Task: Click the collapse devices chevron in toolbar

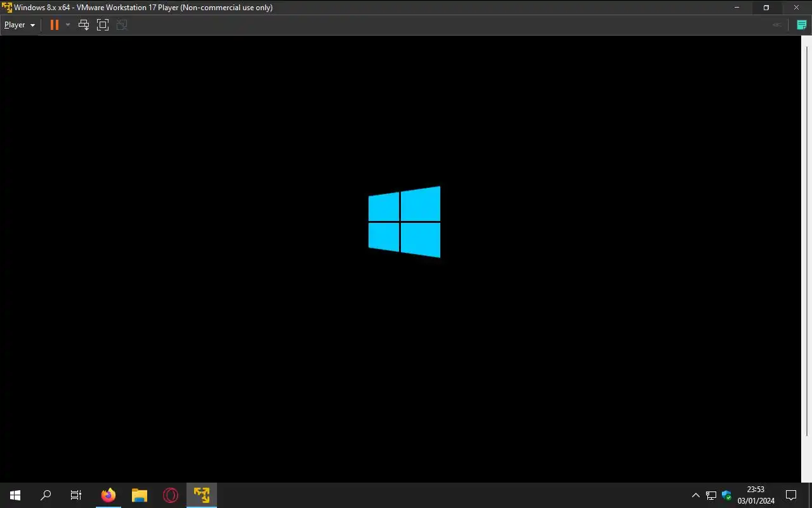Action: 776,25
